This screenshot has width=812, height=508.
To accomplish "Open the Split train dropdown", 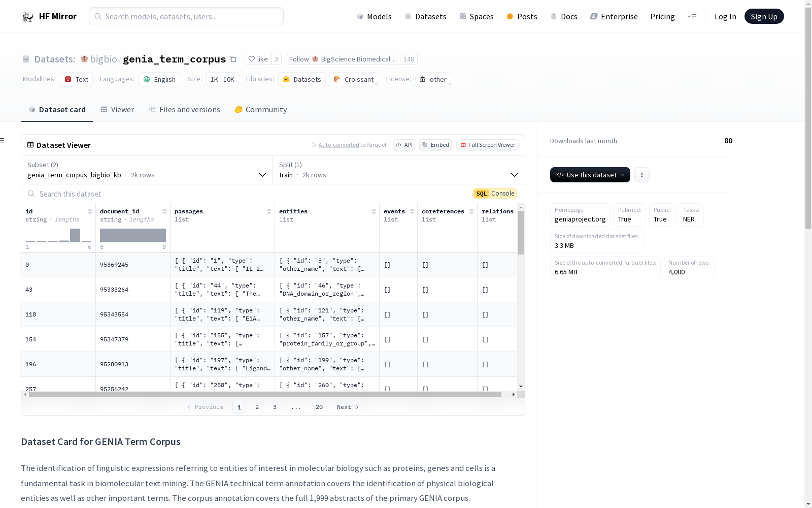I will click(399, 170).
